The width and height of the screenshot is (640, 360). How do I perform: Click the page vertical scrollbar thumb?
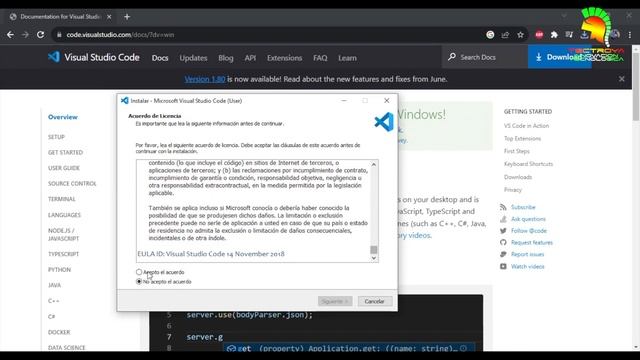636,86
